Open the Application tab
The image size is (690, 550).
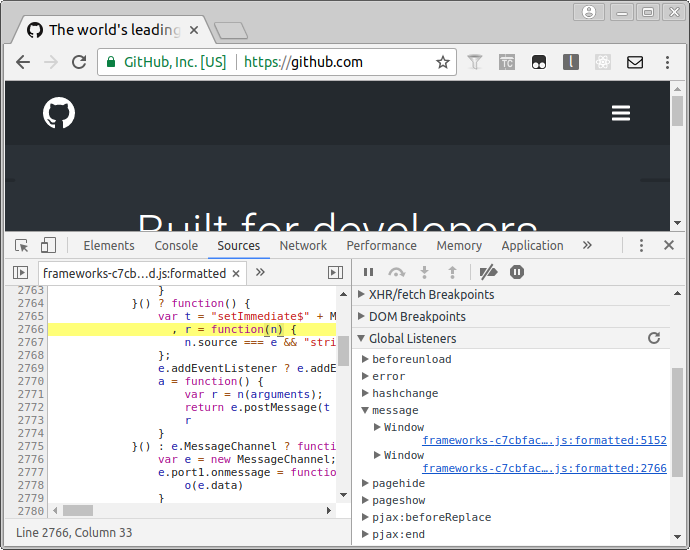[532, 246]
